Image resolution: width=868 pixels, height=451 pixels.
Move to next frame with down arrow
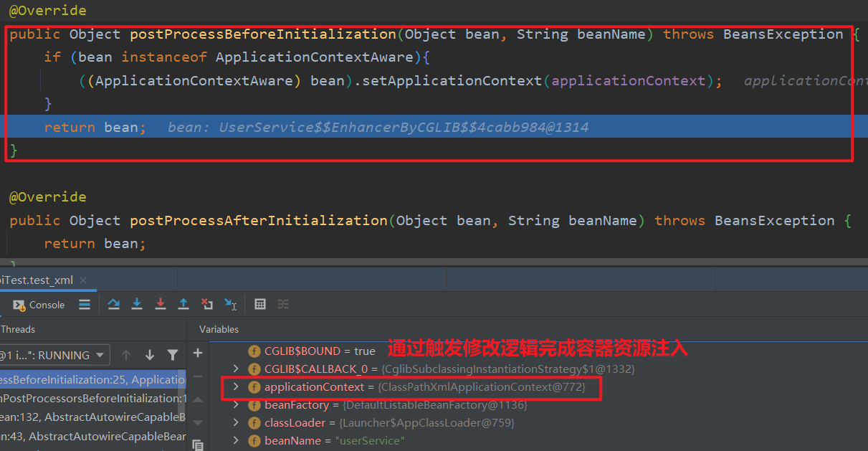(x=150, y=355)
